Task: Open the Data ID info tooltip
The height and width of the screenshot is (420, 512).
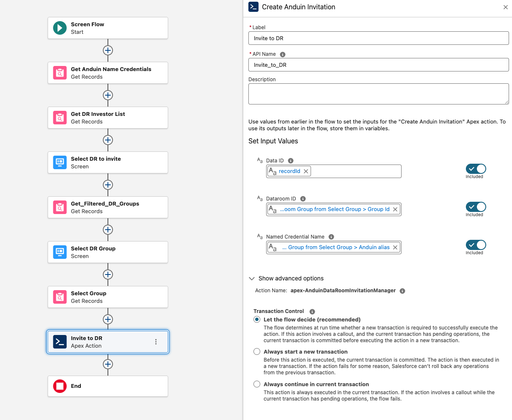Action: [x=291, y=161]
